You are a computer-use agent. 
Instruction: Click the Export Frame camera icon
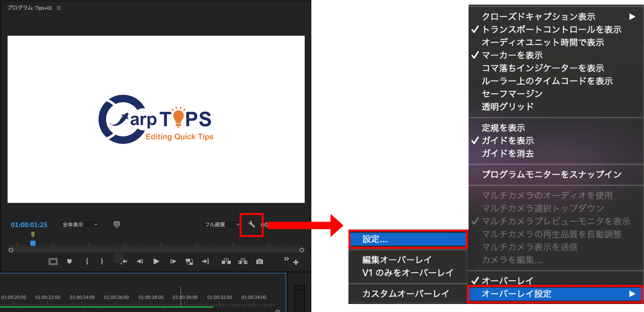tap(260, 261)
